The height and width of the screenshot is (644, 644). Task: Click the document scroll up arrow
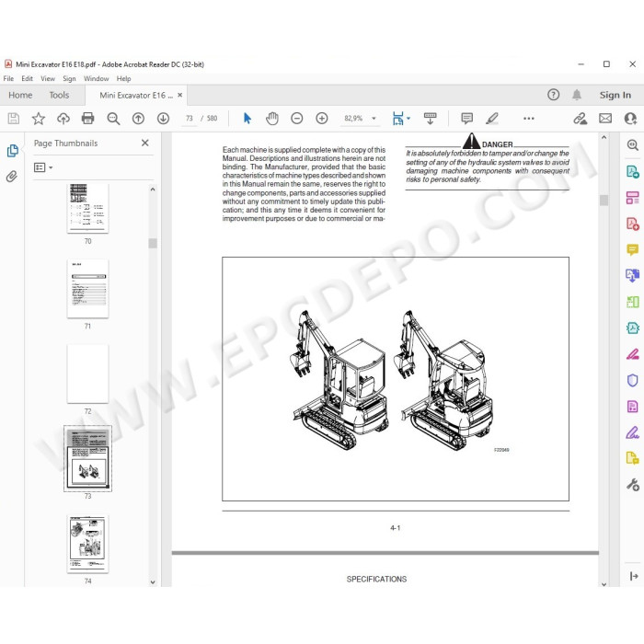tap(604, 138)
